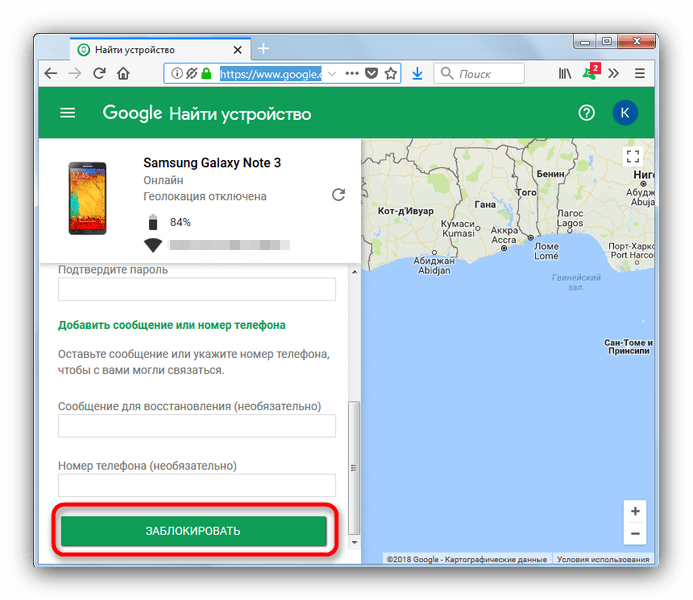This screenshot has width=693, height=600.
Task: Click panel scrollbar down arrow
Action: [354, 542]
